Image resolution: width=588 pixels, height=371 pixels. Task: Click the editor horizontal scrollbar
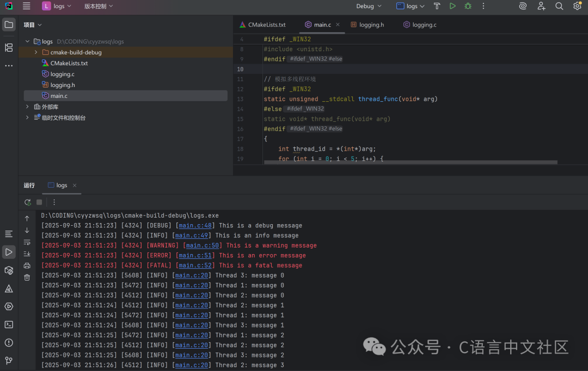pos(411,162)
